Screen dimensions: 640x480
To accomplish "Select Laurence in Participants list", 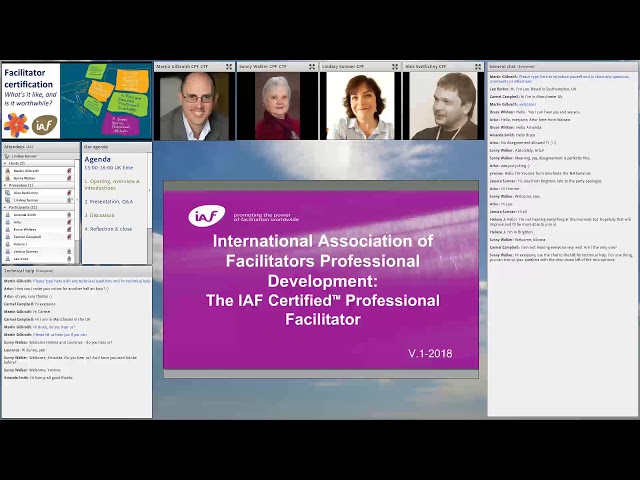I will coord(38,259).
